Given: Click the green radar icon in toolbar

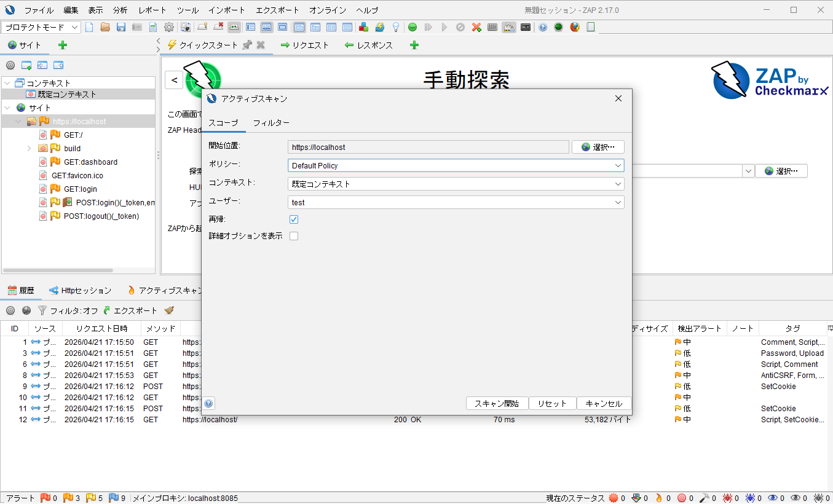Looking at the screenshot, I should coord(558,27).
